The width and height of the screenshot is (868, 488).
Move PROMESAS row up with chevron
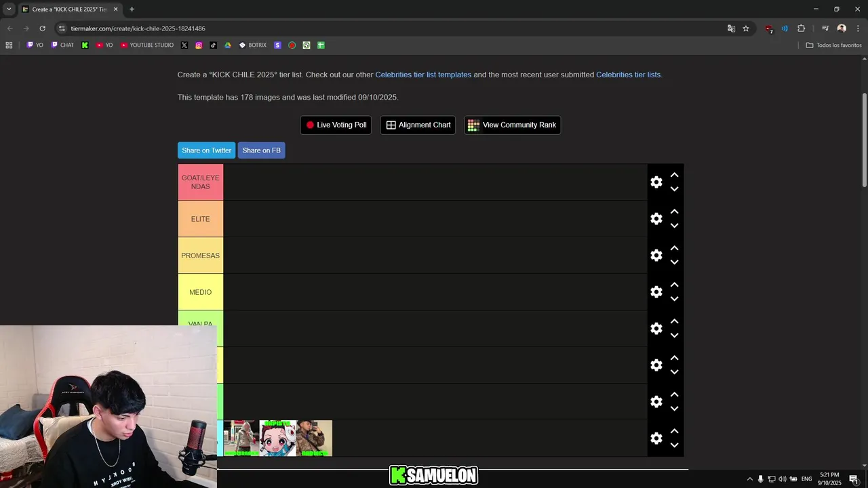click(674, 248)
